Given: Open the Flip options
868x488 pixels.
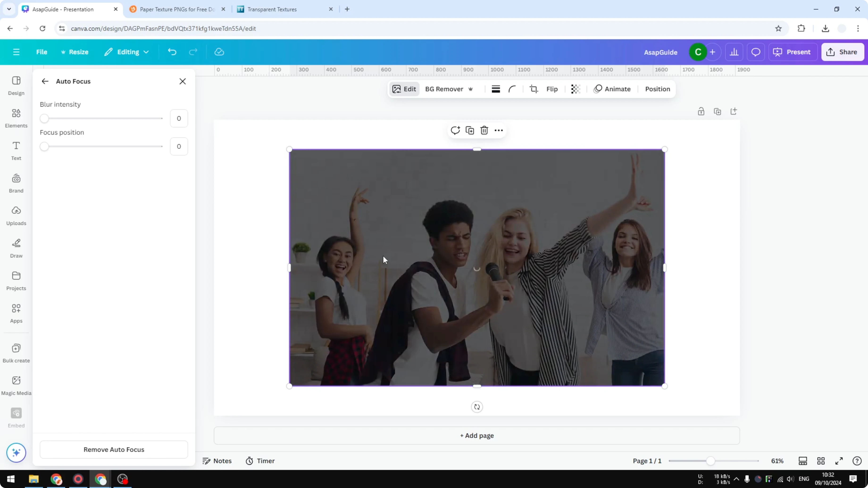Looking at the screenshot, I should click(x=552, y=89).
